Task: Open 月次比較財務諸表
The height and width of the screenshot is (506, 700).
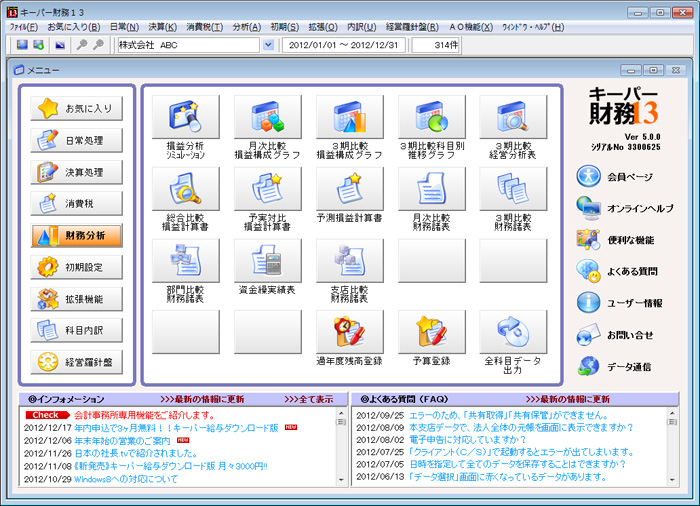Action: pos(432,189)
